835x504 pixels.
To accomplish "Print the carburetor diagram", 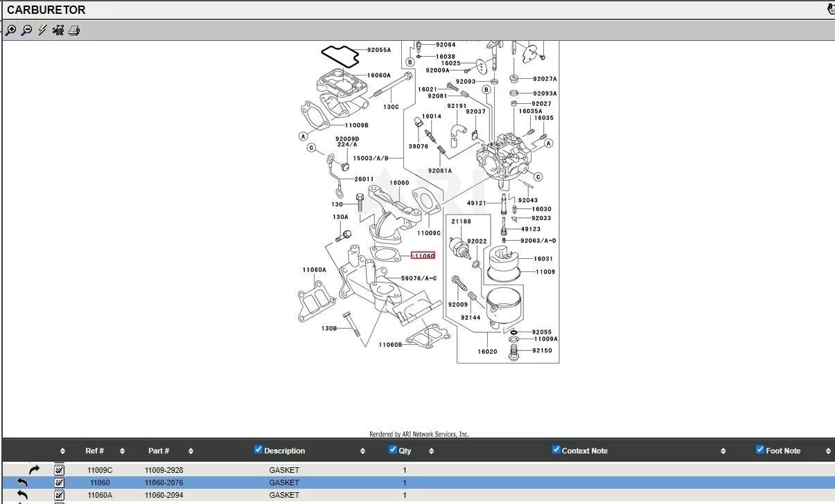I will (74, 30).
